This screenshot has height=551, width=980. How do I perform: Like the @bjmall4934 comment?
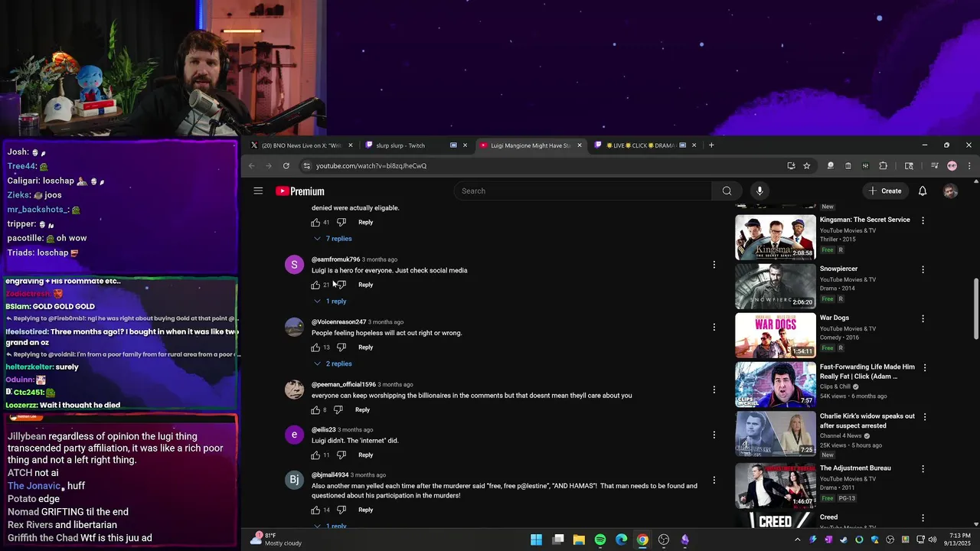tap(315, 510)
